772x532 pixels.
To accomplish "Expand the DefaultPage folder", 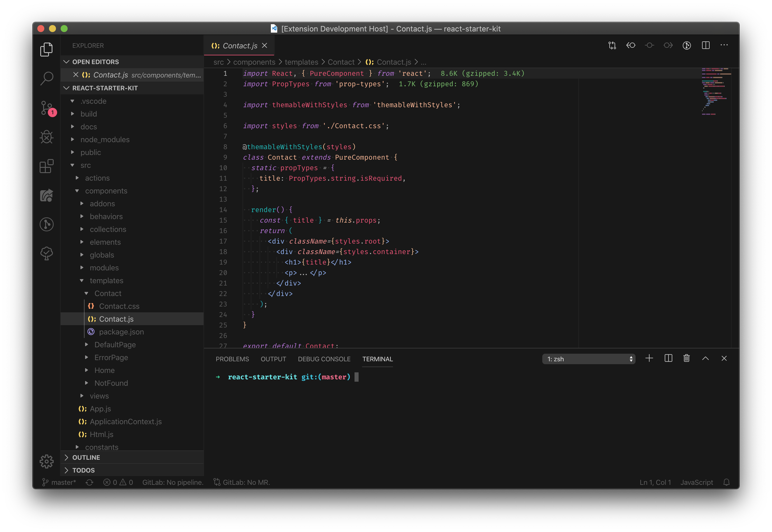I will 132,344.
